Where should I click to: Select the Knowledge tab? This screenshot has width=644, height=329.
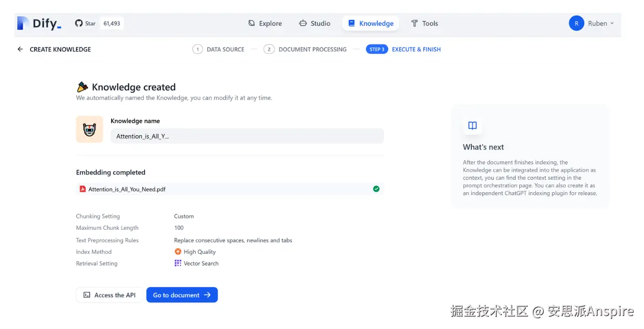[371, 23]
